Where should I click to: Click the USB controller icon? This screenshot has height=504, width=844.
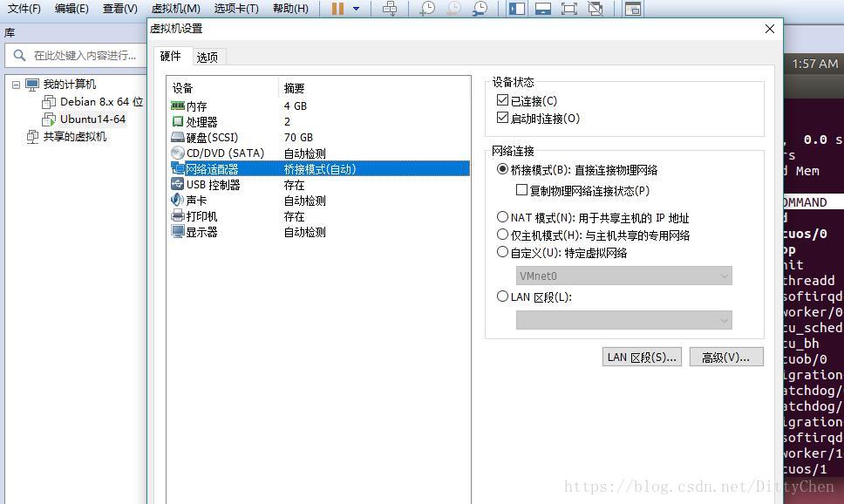(x=178, y=184)
